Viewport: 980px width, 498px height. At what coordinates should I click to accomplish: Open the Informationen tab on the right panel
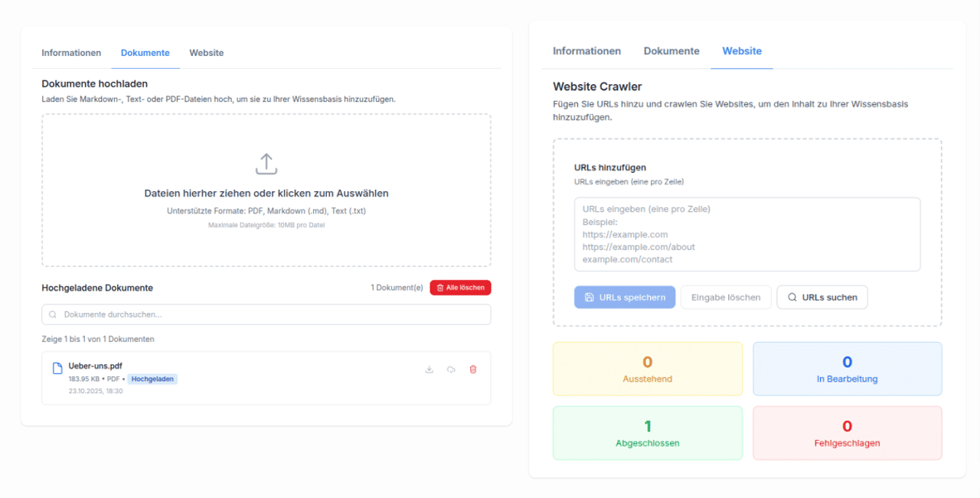(x=586, y=50)
